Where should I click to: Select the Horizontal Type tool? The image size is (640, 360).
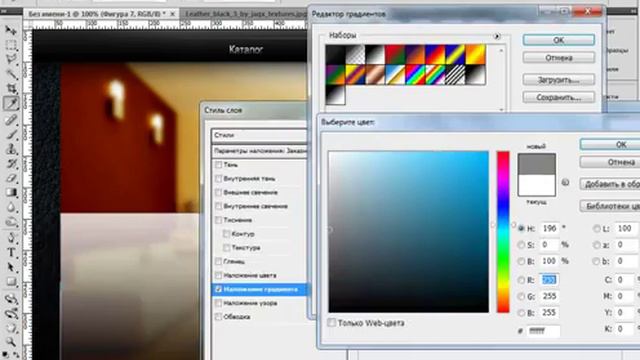(11, 253)
